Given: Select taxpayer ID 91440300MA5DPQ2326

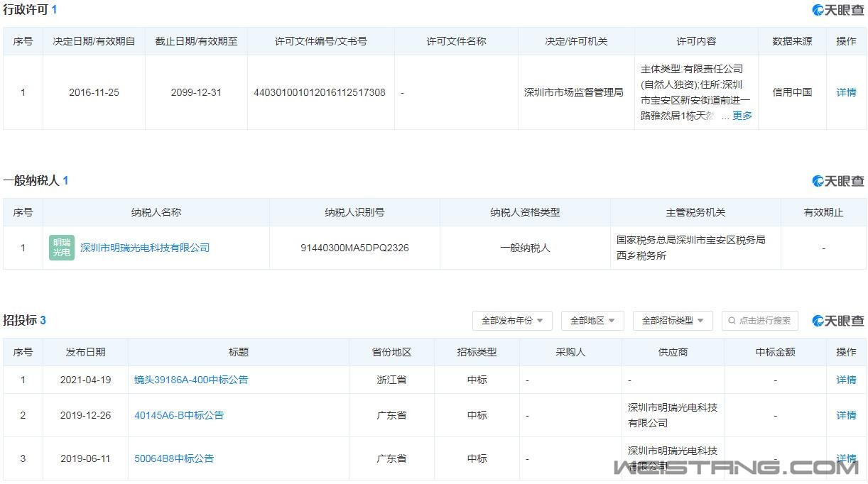Looking at the screenshot, I should click(354, 248).
